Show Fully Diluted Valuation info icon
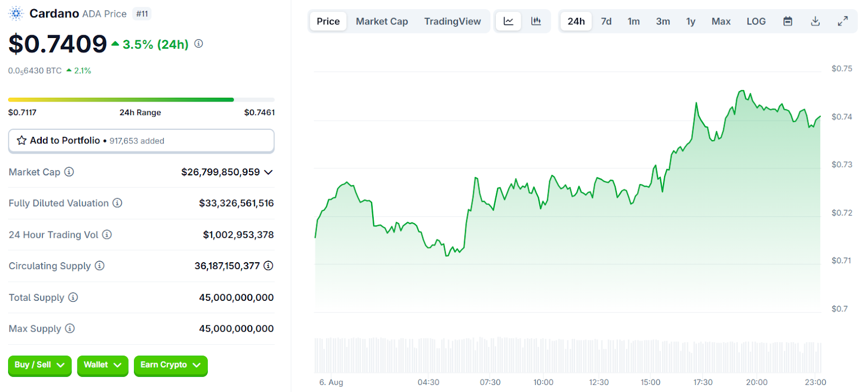The height and width of the screenshot is (392, 868). pos(117,203)
